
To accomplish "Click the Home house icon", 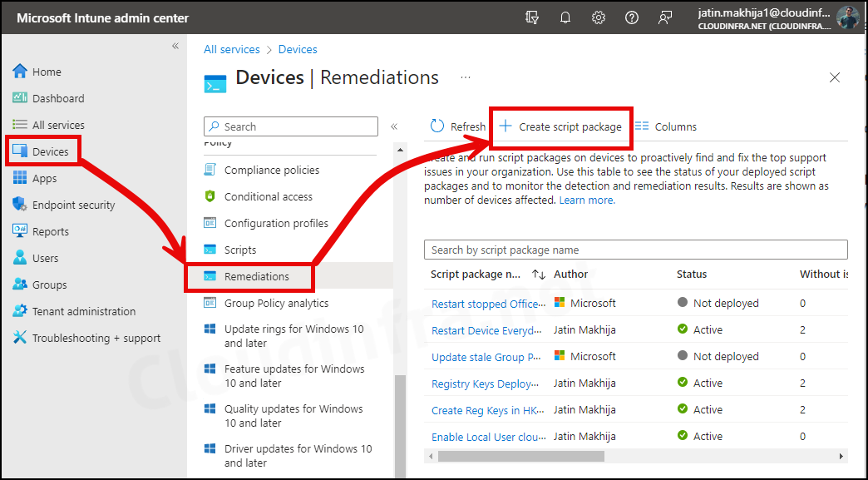I will tap(20, 72).
